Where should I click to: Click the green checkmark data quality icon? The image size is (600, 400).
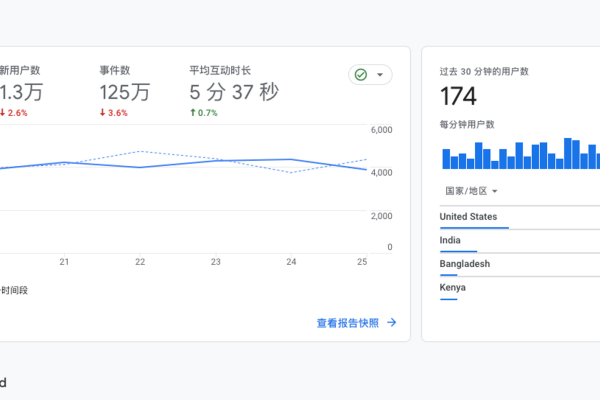pyautogui.click(x=361, y=75)
